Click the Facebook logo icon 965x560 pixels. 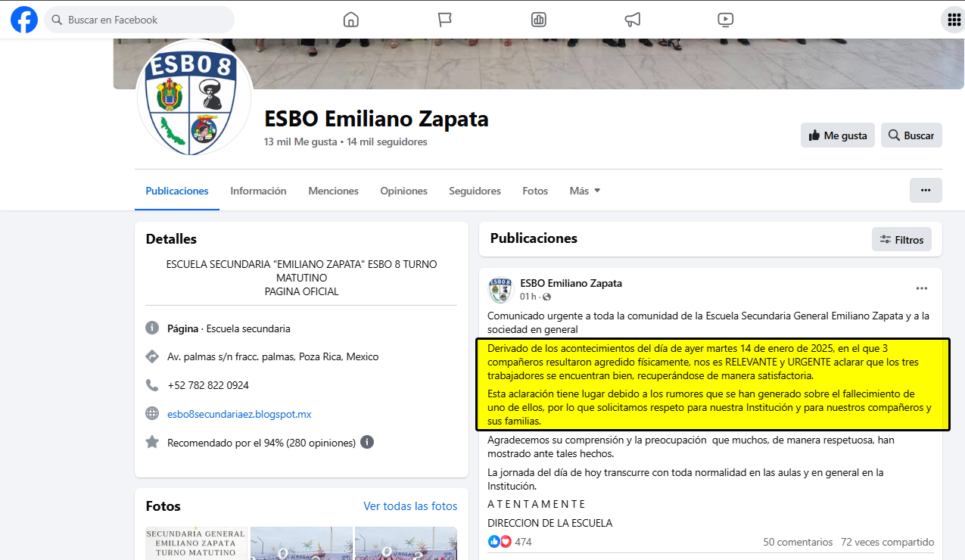point(24,20)
